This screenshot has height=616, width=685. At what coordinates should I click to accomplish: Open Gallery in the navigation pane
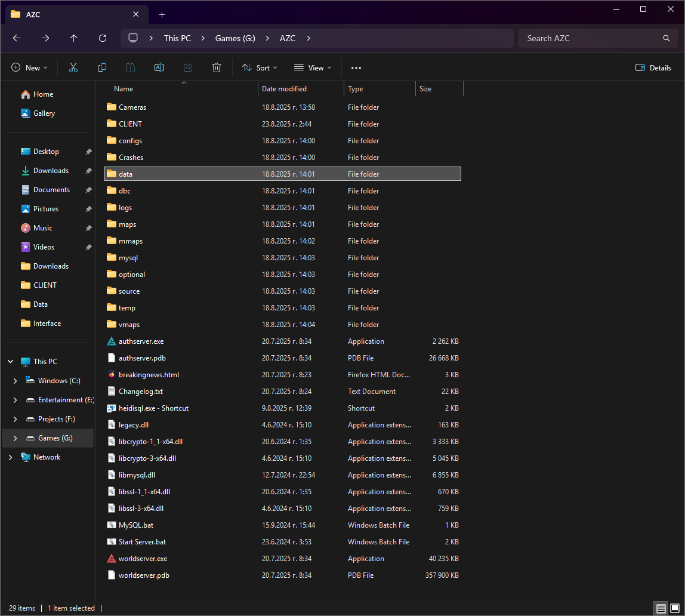pyautogui.click(x=44, y=113)
